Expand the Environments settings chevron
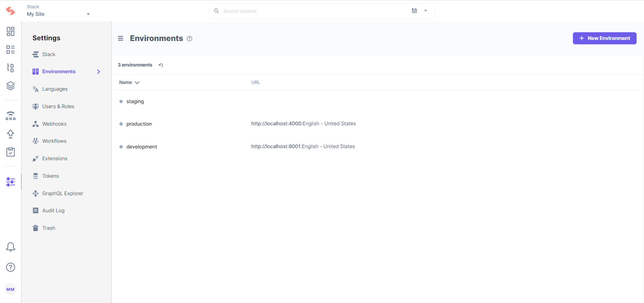644x303 pixels. (98, 72)
